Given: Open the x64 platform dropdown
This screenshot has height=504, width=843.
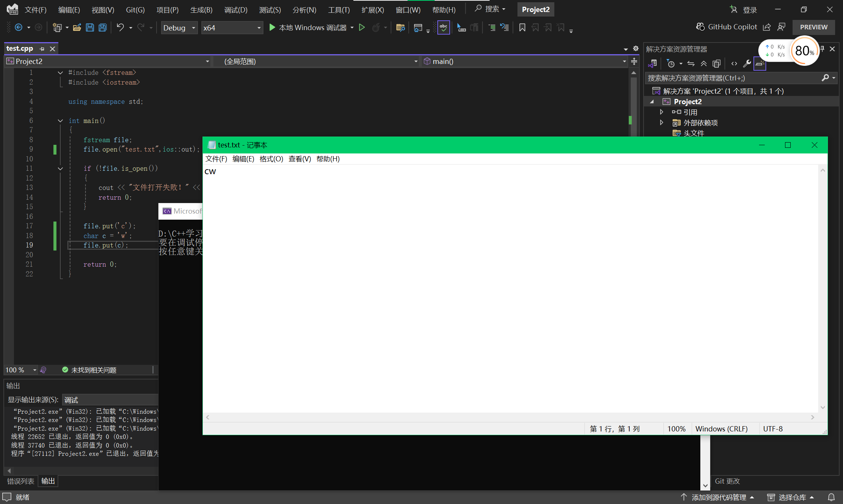Looking at the screenshot, I should pyautogui.click(x=231, y=28).
